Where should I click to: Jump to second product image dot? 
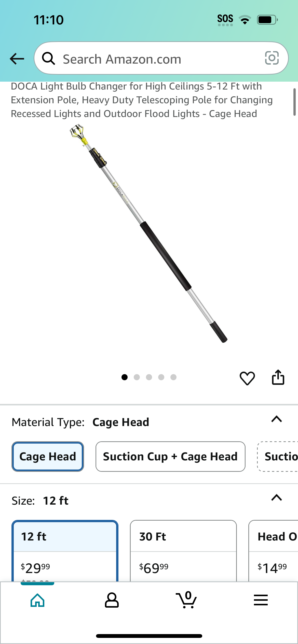click(x=137, y=377)
